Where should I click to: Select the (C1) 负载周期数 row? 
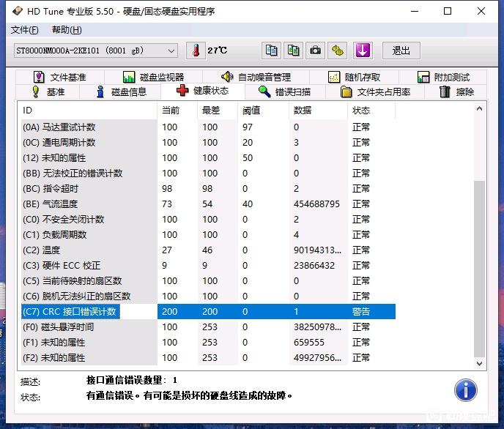(208, 235)
